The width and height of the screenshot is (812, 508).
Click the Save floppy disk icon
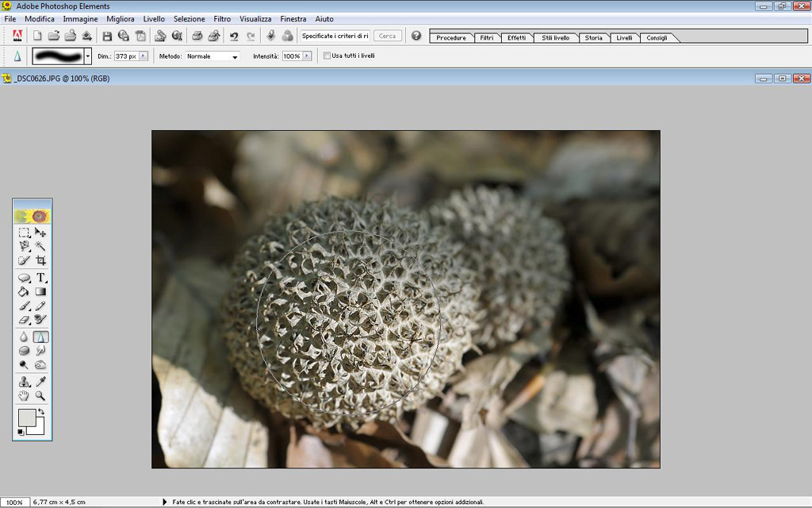[107, 36]
